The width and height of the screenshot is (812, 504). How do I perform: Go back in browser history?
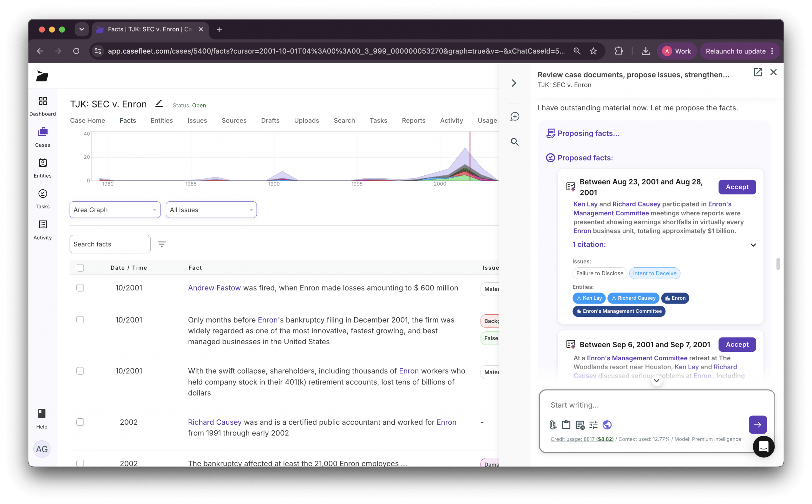pyautogui.click(x=40, y=51)
